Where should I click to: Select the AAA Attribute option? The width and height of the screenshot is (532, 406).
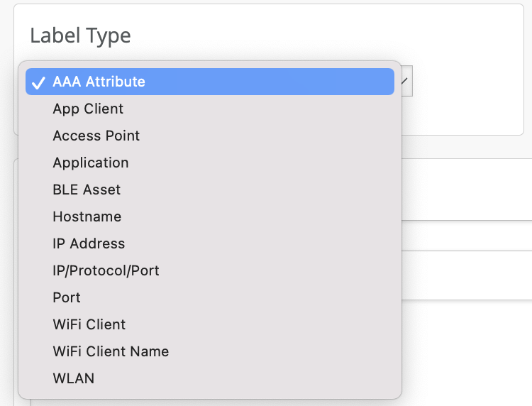click(99, 82)
